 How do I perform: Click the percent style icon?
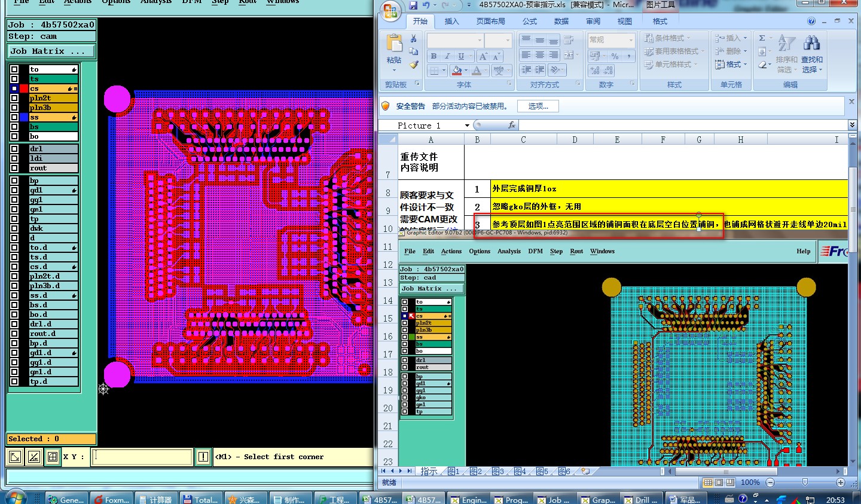(615, 56)
